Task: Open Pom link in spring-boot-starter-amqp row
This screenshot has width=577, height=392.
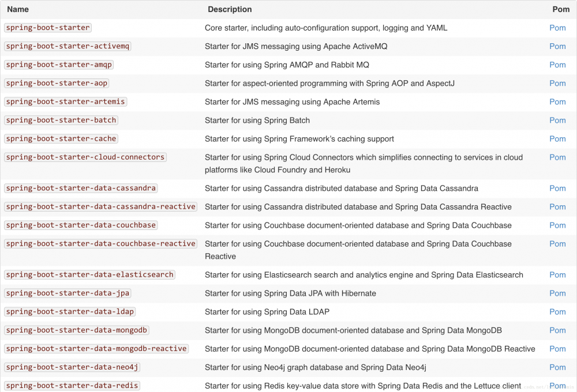Action: [557, 65]
